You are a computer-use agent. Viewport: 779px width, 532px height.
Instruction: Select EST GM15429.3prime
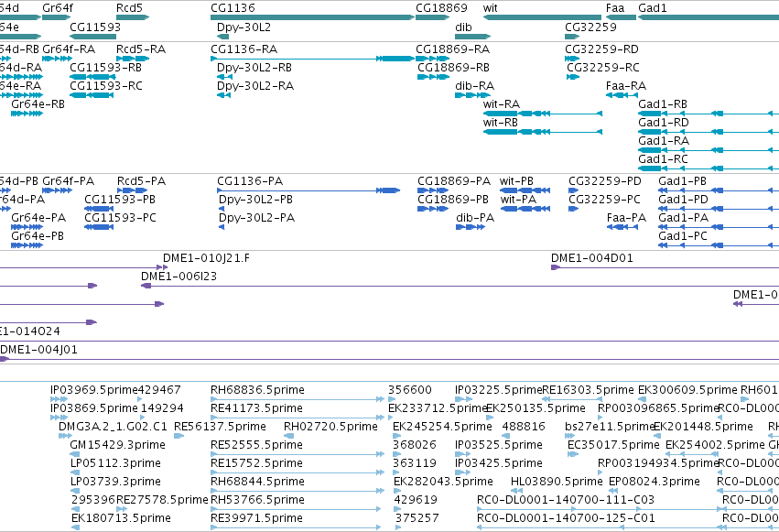tap(74, 454)
